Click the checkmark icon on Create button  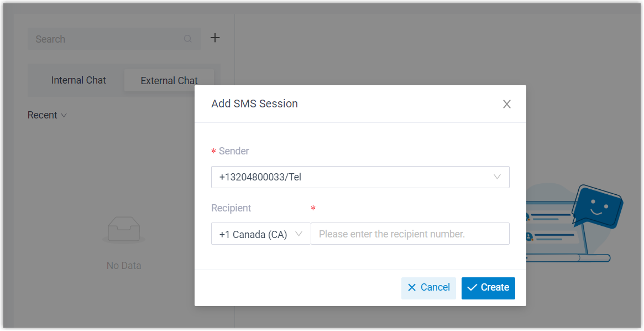(472, 288)
